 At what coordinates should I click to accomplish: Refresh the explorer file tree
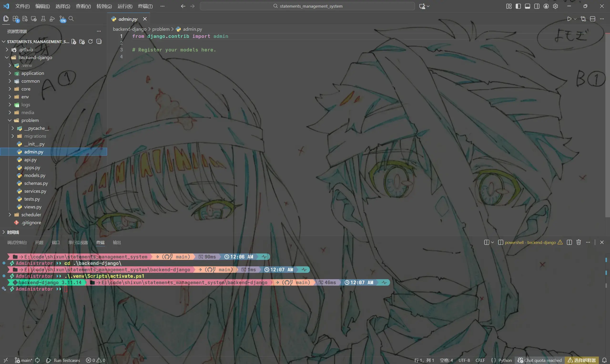click(x=90, y=41)
